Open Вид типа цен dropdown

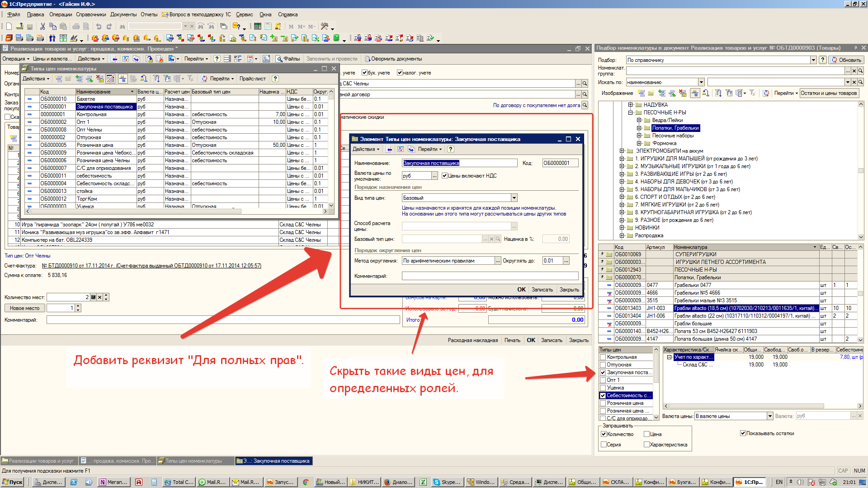[514, 198]
